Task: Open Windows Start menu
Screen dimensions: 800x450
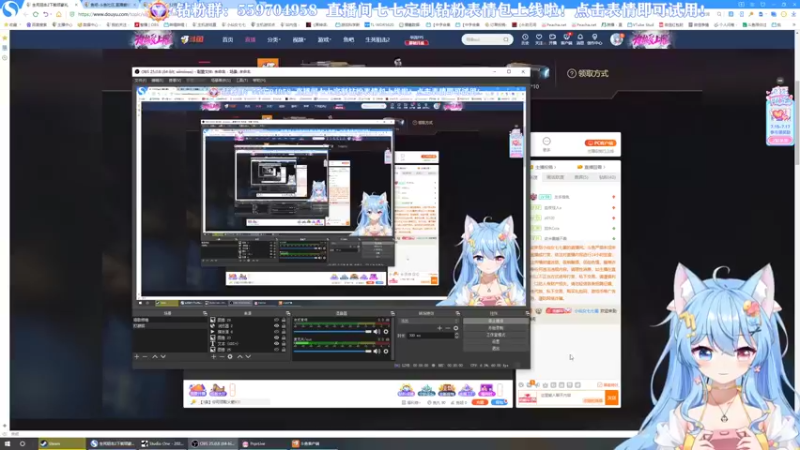Action: 7,444
